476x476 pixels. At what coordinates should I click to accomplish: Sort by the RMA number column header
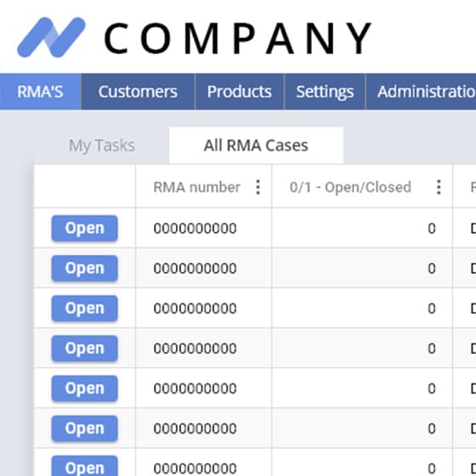[196, 187]
